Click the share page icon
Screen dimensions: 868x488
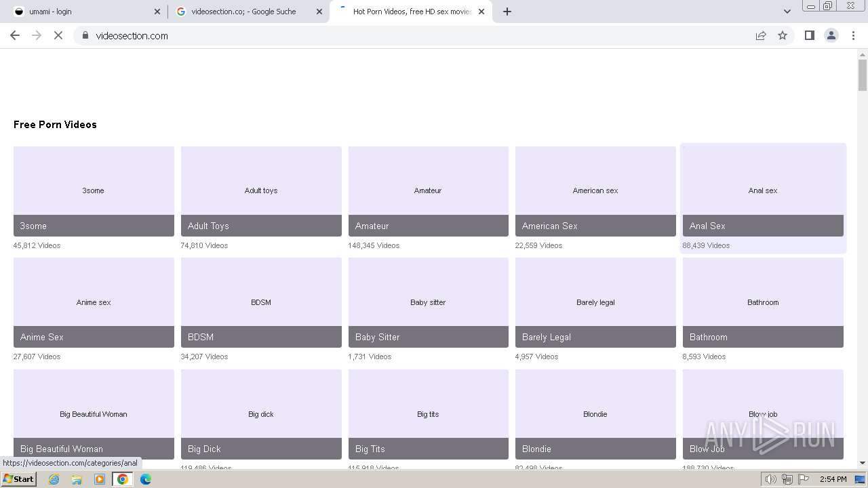click(761, 35)
